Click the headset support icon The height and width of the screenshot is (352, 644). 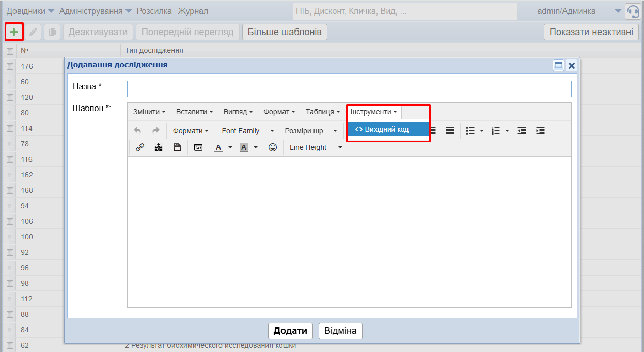[633, 11]
